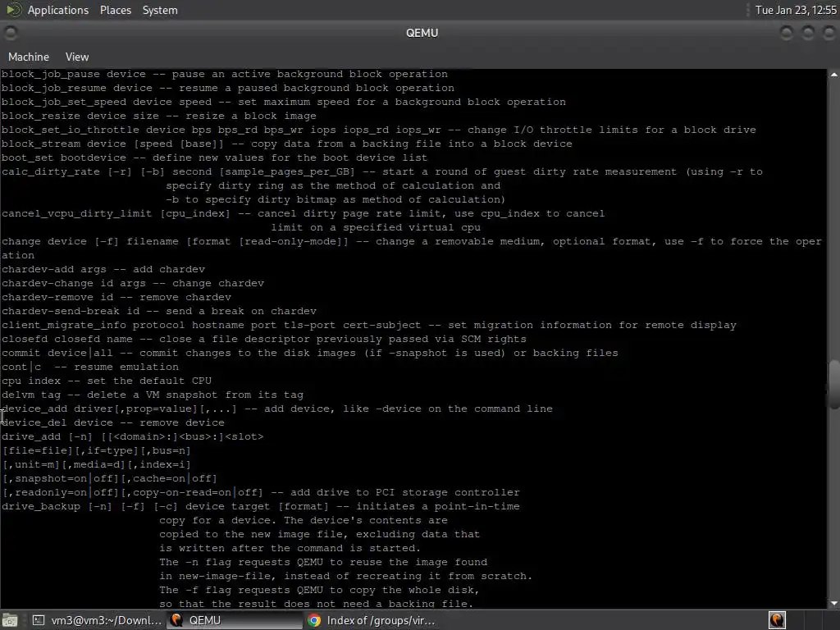Image resolution: width=840 pixels, height=630 pixels.
Task: Click the 'client_migrate_info' command text
Action: click(x=64, y=325)
